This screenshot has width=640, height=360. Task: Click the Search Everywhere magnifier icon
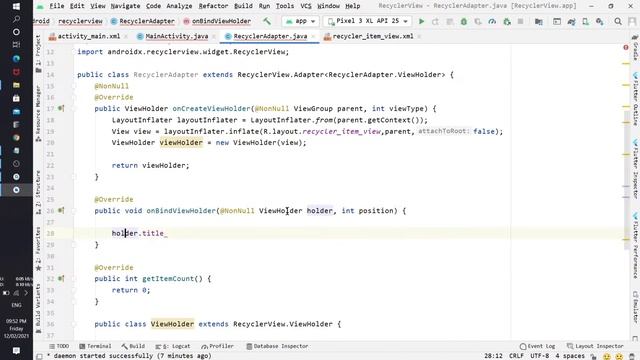coord(618,21)
